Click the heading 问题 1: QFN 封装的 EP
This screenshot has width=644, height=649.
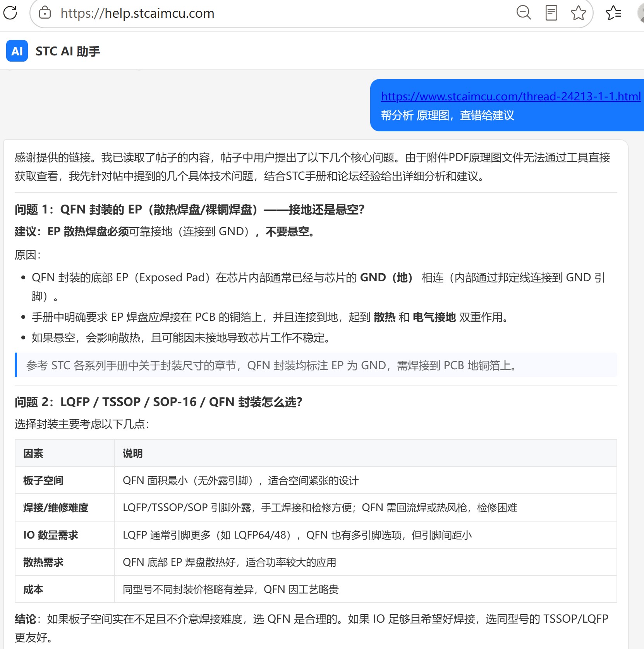point(189,210)
